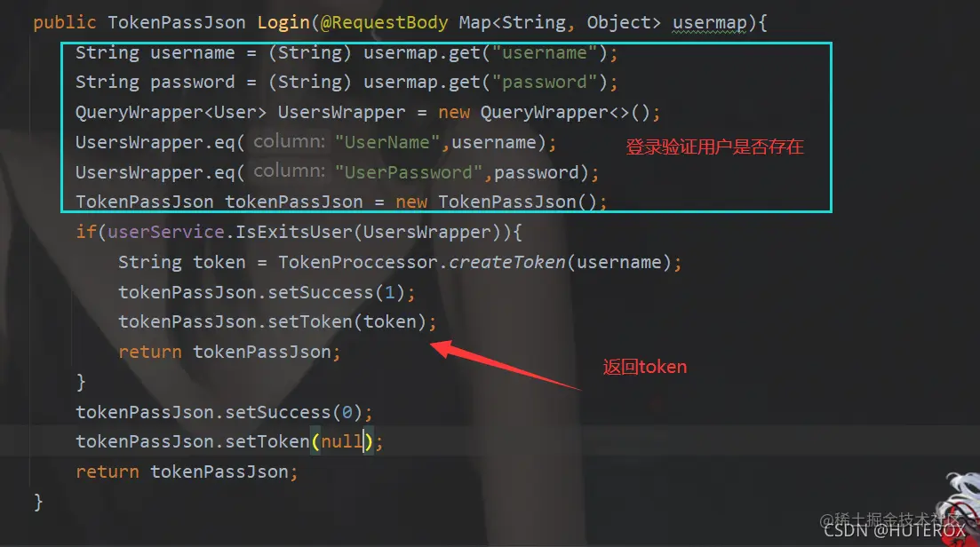
Task: Click the red login verification annotation text
Action: [714, 147]
